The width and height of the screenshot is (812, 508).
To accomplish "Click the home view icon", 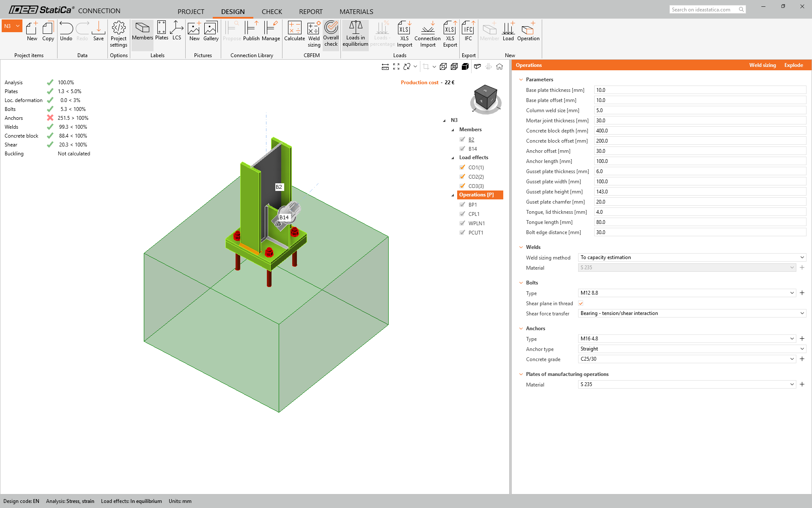I will [499, 66].
